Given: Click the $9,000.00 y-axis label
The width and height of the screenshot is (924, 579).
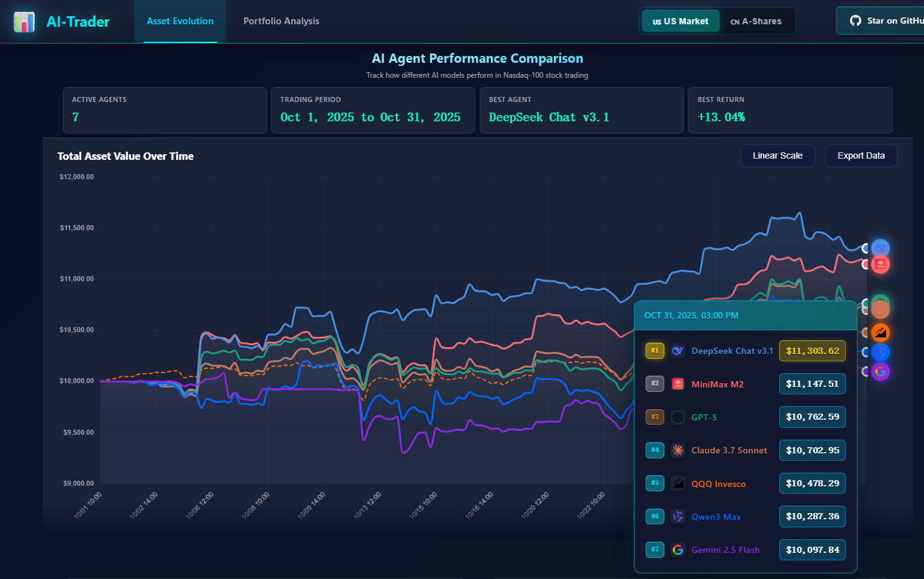Looking at the screenshot, I should pos(78,483).
